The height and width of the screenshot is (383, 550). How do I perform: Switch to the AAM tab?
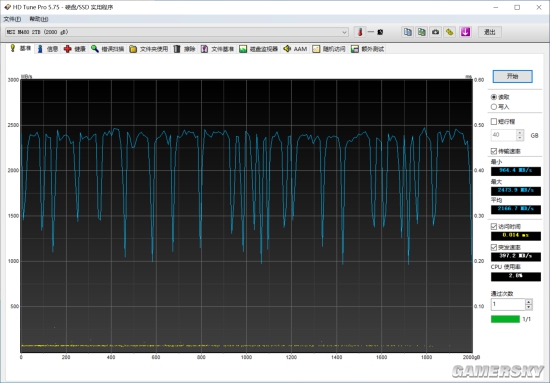(x=295, y=49)
